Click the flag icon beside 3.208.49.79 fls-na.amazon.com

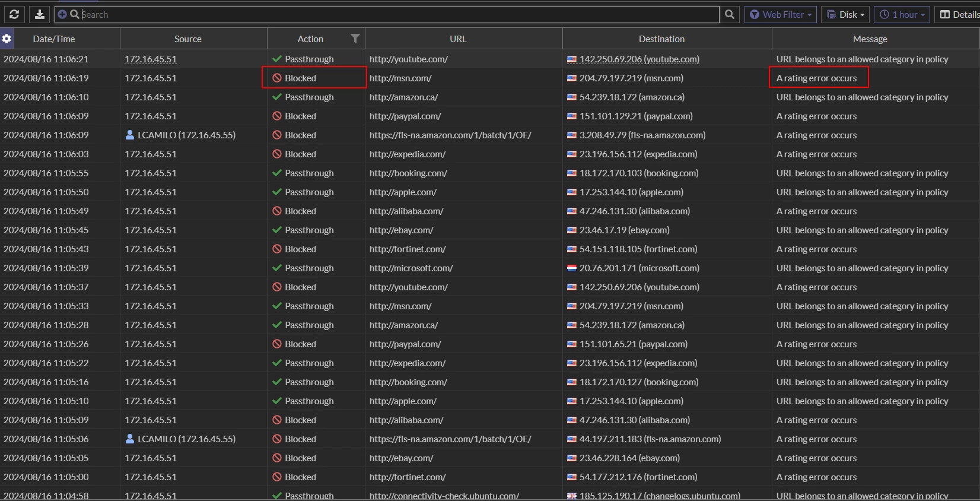pos(572,135)
